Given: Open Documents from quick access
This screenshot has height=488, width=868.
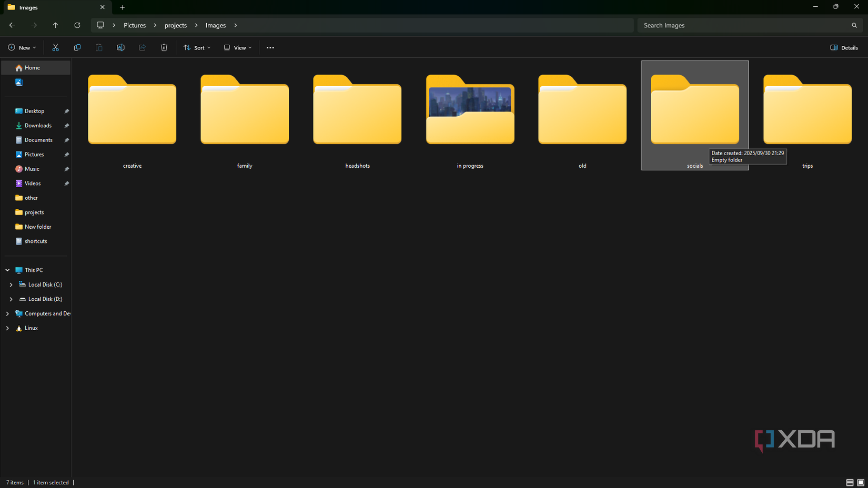Looking at the screenshot, I should tap(38, 140).
